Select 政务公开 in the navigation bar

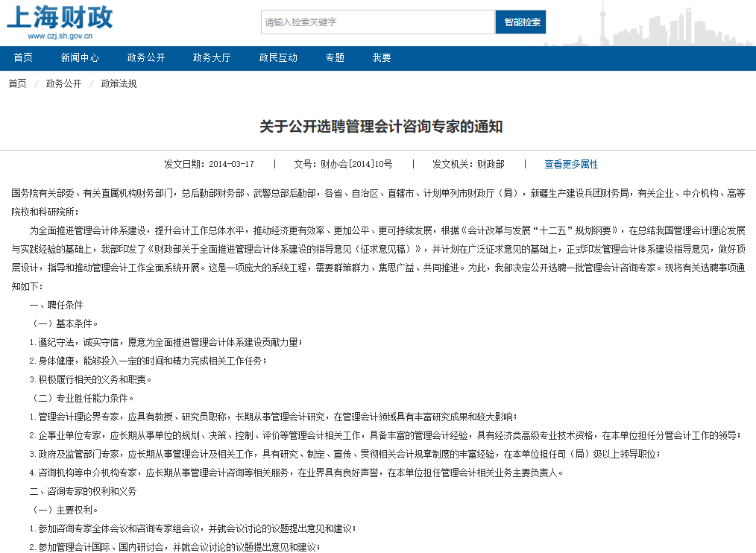pos(146,58)
